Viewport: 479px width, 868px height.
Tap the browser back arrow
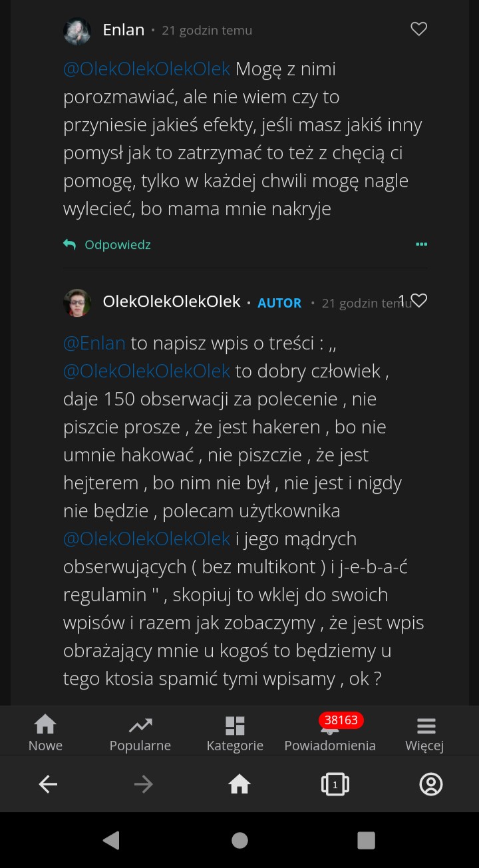(x=48, y=785)
